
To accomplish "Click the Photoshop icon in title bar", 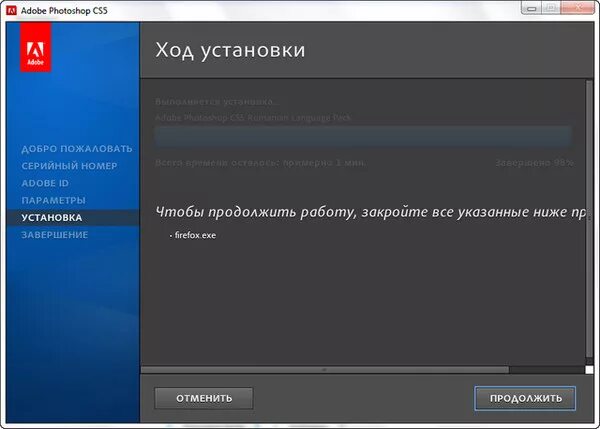I will pos(11,10).
